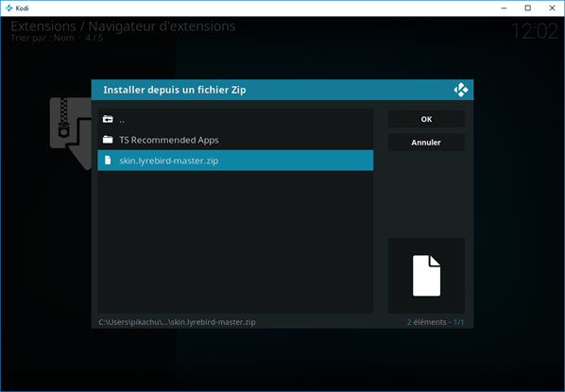Click the 'Trier par : Nom' sort text

pyautogui.click(x=43, y=38)
